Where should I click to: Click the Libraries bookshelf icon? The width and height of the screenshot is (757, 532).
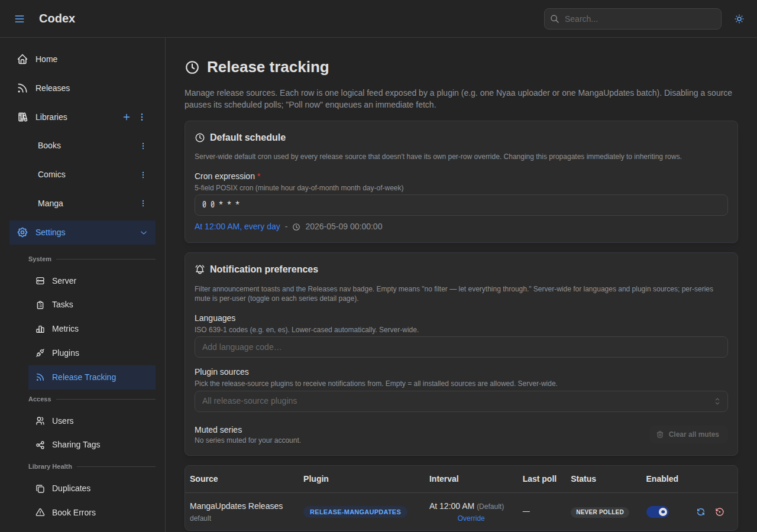[x=22, y=117]
